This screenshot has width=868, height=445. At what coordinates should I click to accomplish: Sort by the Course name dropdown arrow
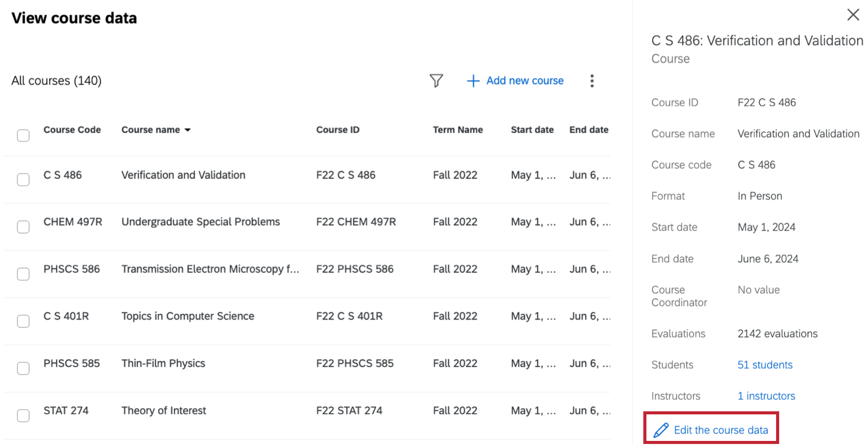pyautogui.click(x=188, y=130)
